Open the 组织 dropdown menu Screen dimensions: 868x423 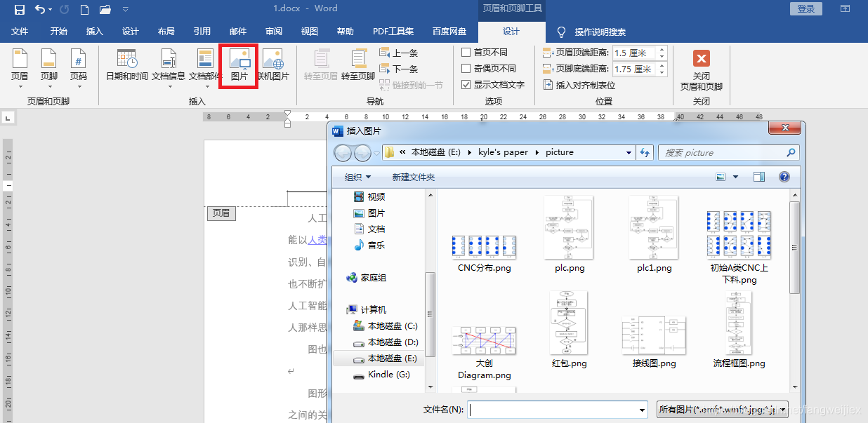point(357,177)
